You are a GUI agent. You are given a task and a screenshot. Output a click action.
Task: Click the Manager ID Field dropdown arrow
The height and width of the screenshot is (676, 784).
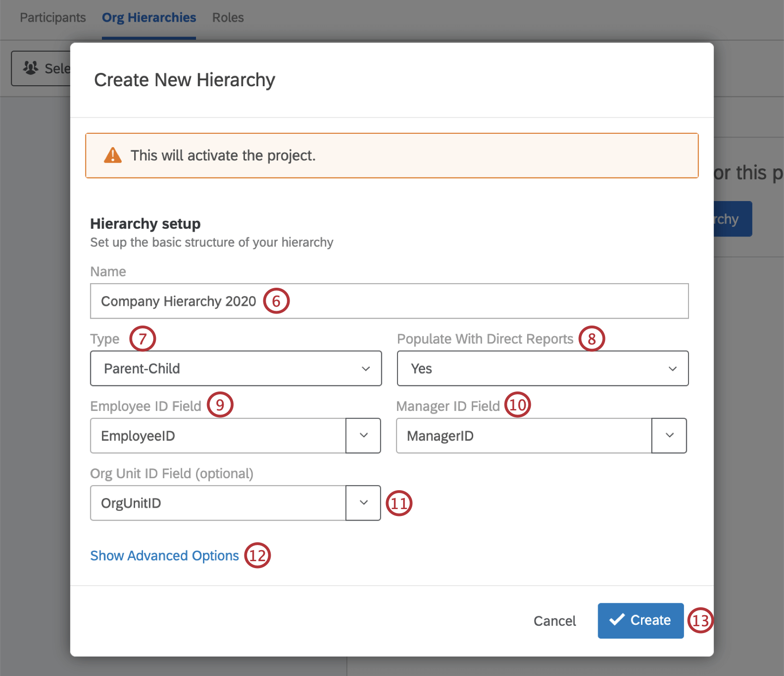point(669,436)
